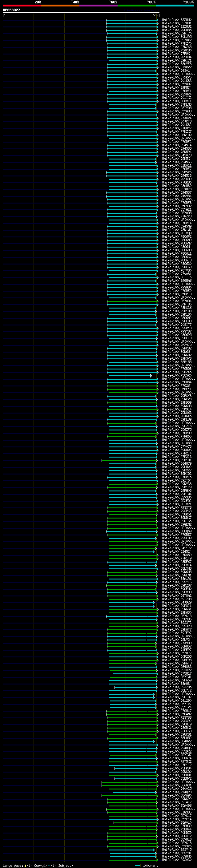Select hit label UniRef100_B5M9E4

point(177,410)
